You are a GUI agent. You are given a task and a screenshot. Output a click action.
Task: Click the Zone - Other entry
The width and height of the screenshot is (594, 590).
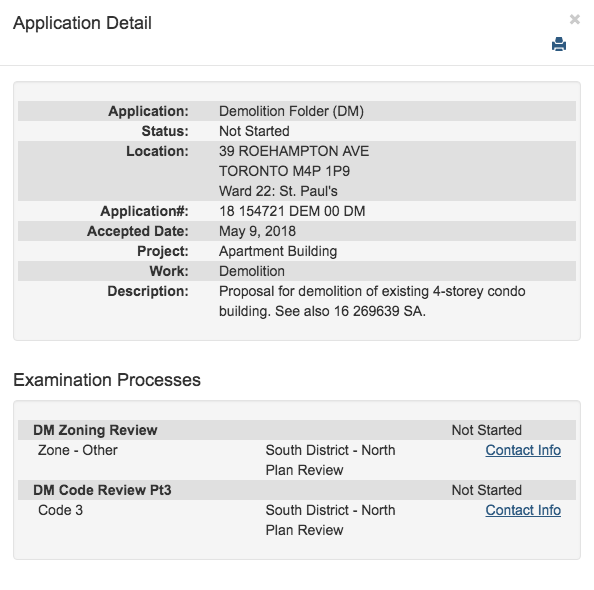78,450
